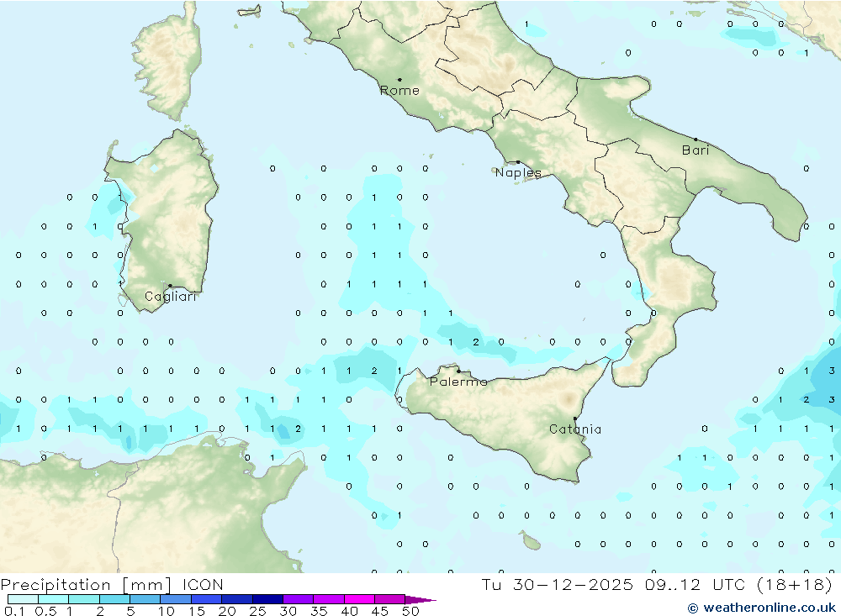The height and width of the screenshot is (616, 841).
Task: Click the 45–50 mm legend color swatch
Action: point(390,599)
